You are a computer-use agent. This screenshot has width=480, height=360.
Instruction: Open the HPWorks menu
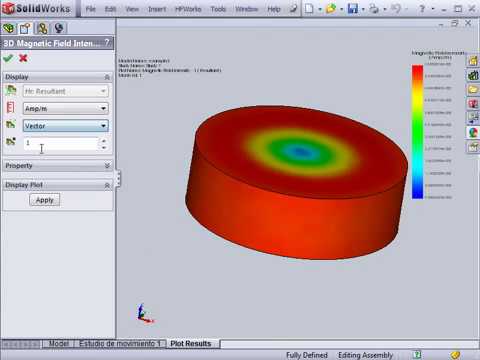coord(188,9)
